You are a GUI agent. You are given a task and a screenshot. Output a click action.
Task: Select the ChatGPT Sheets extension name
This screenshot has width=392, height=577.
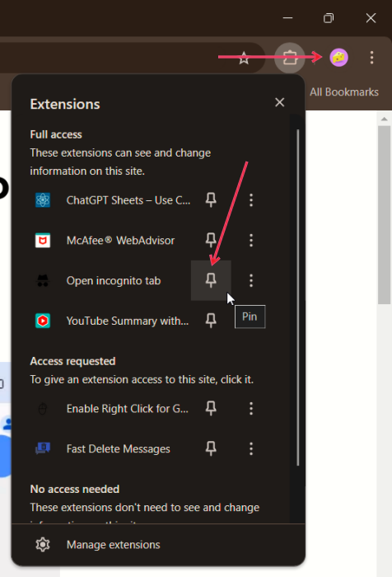128,200
